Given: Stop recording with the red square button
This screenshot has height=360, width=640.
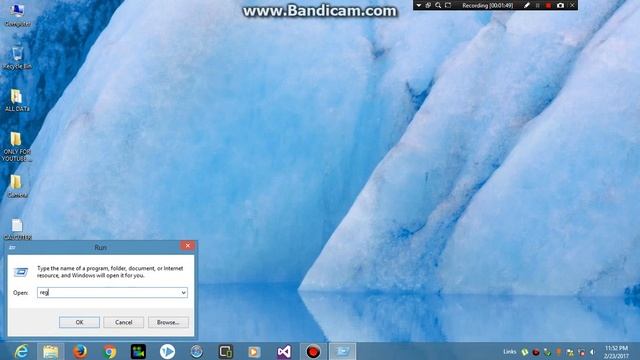Looking at the screenshot, I should coord(549,5).
